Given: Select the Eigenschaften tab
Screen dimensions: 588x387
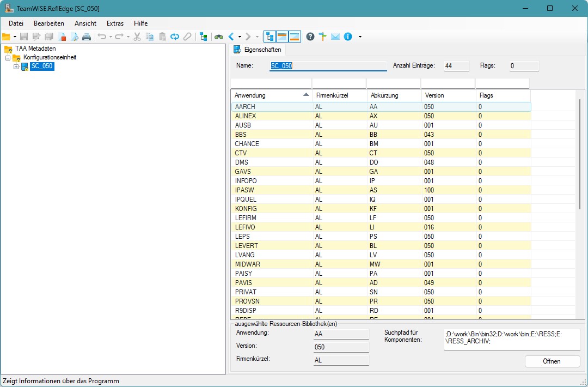Looking at the screenshot, I should pos(258,50).
